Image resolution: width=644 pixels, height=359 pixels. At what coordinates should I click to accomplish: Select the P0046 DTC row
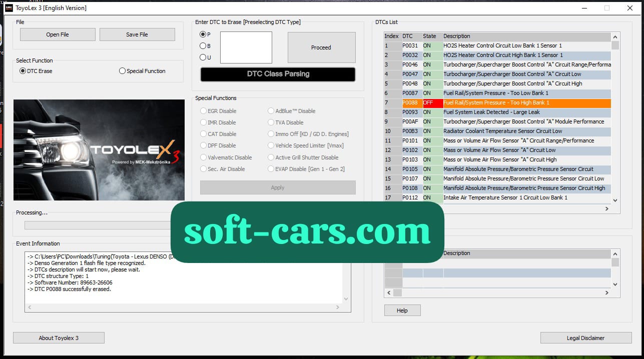(497, 64)
